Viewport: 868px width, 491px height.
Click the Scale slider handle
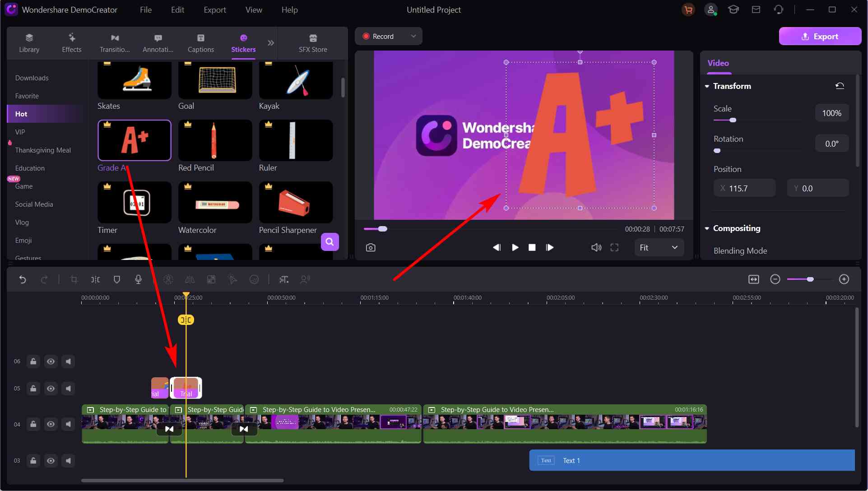pyautogui.click(x=733, y=120)
